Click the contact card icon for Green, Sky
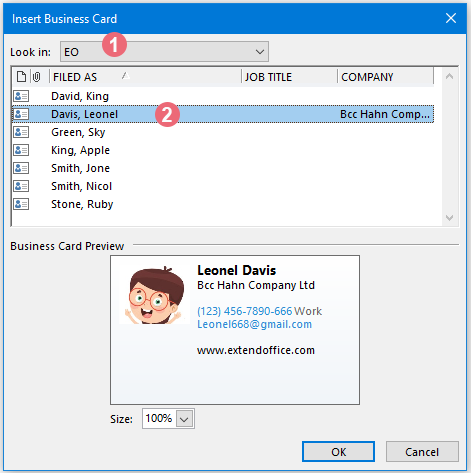The height and width of the screenshot is (473, 472). point(21,132)
